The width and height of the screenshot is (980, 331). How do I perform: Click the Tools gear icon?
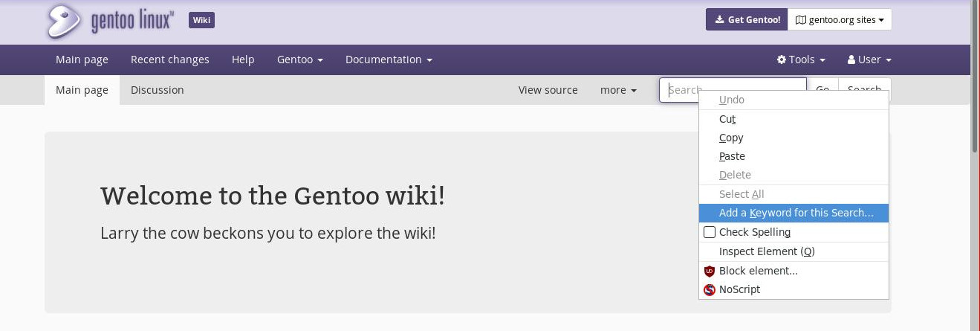pos(782,60)
